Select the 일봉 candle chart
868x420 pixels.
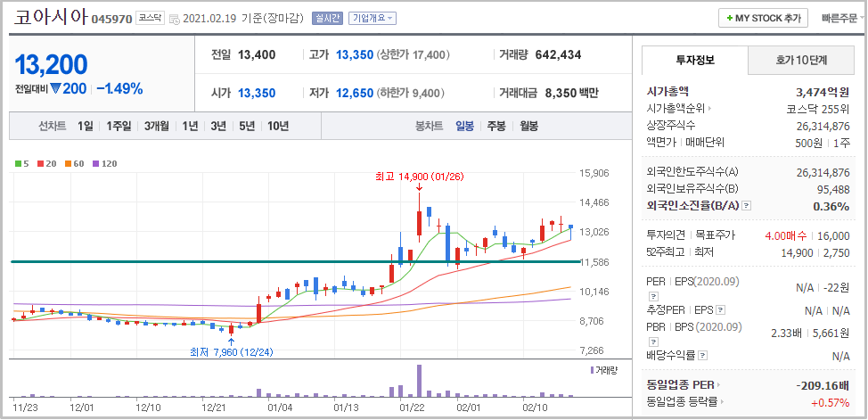[464, 126]
